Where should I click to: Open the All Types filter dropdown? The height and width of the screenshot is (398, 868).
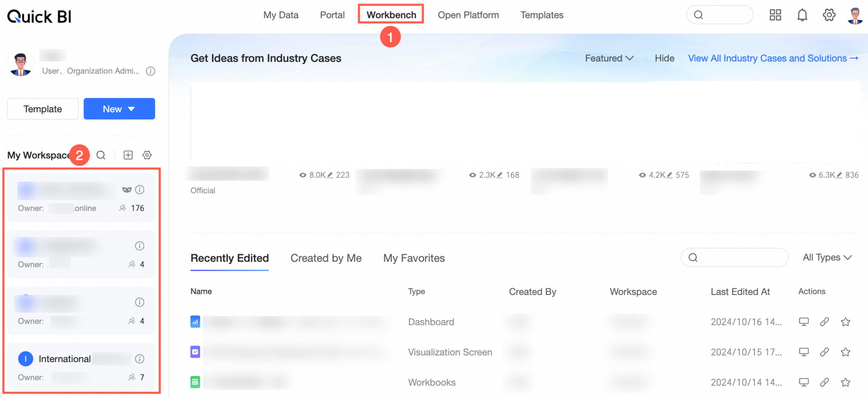(827, 257)
